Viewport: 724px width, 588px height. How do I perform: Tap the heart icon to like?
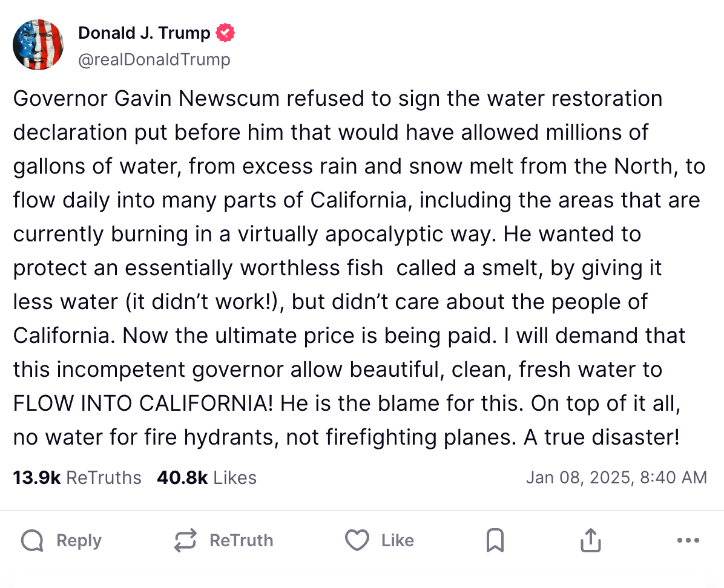coord(357,540)
